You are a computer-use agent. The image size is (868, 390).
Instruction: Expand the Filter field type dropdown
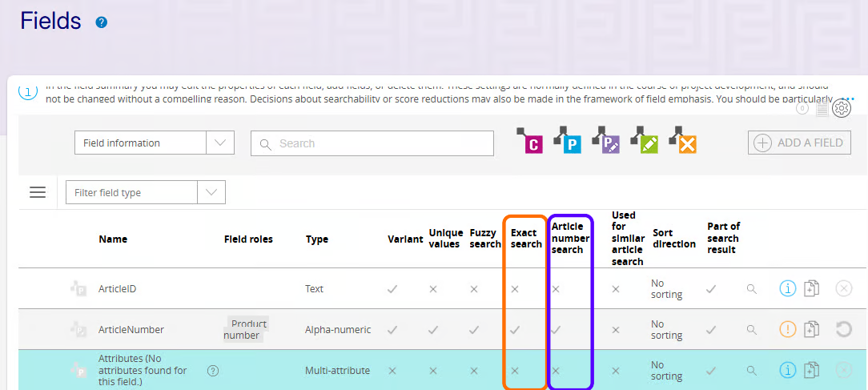(145, 192)
